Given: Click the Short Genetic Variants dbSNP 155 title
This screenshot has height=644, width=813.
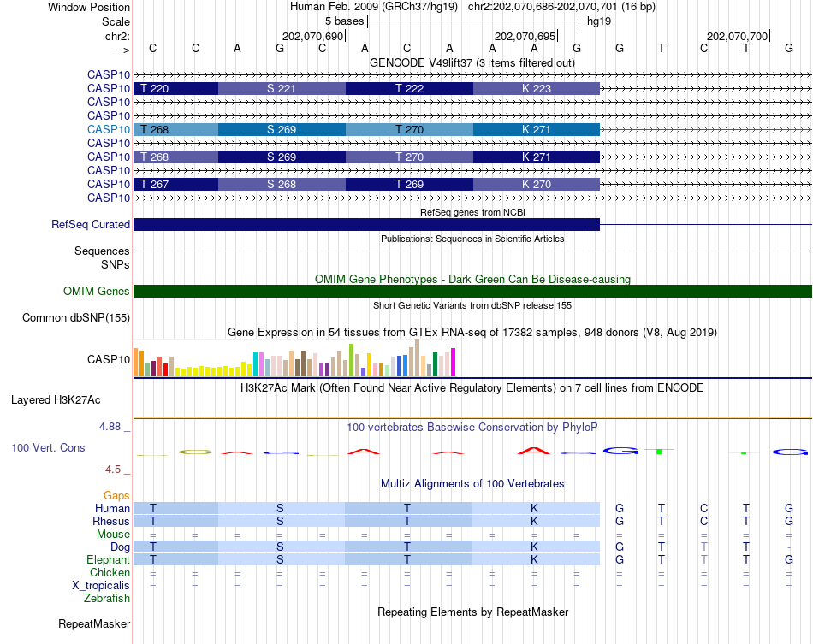Looking at the screenshot, I should [472, 305].
